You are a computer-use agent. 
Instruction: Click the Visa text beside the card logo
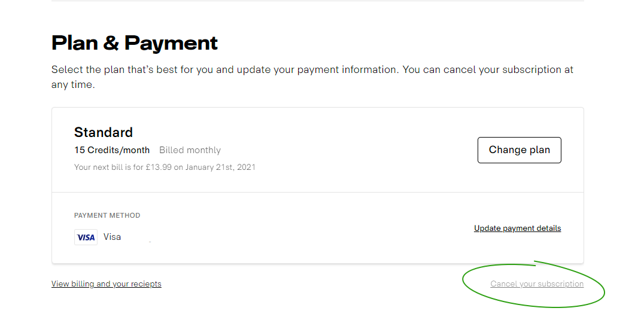[112, 237]
